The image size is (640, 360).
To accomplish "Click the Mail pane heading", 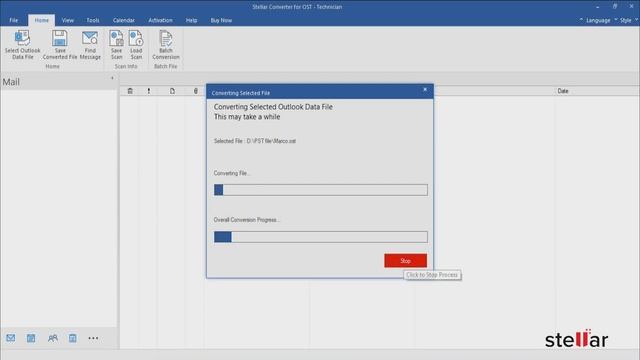I will (11, 82).
